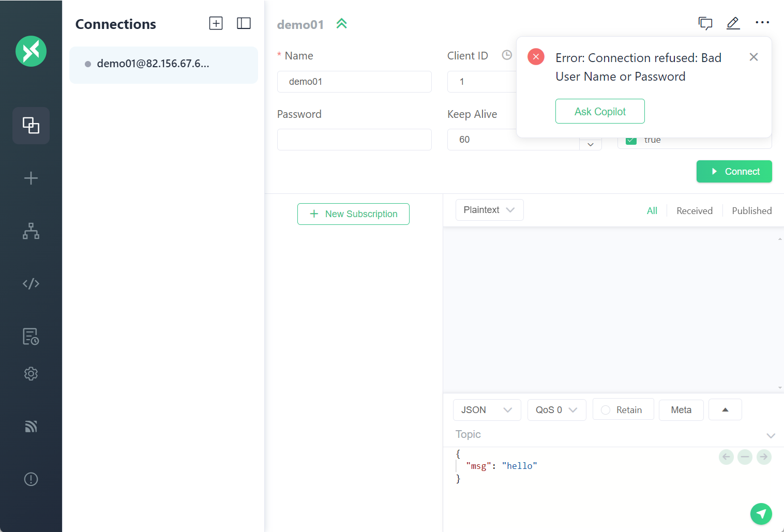Switch to the Published messages tab
This screenshot has height=532, width=784.
[x=751, y=211]
